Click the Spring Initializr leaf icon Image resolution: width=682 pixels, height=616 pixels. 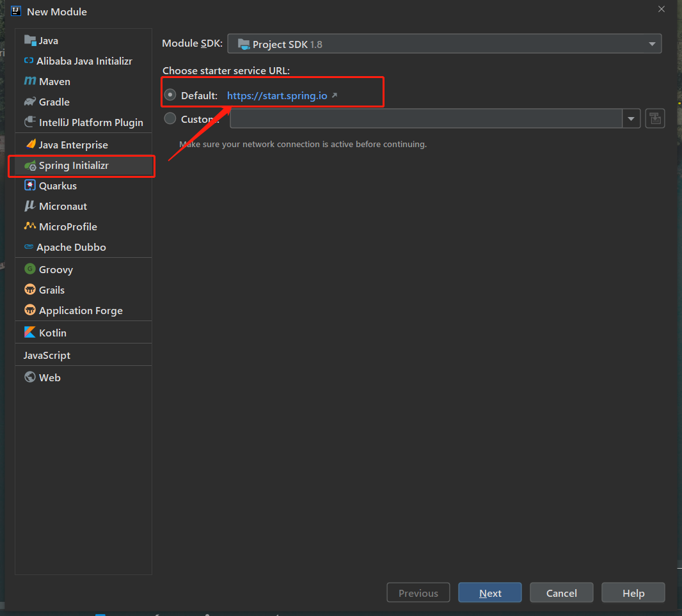click(x=30, y=165)
